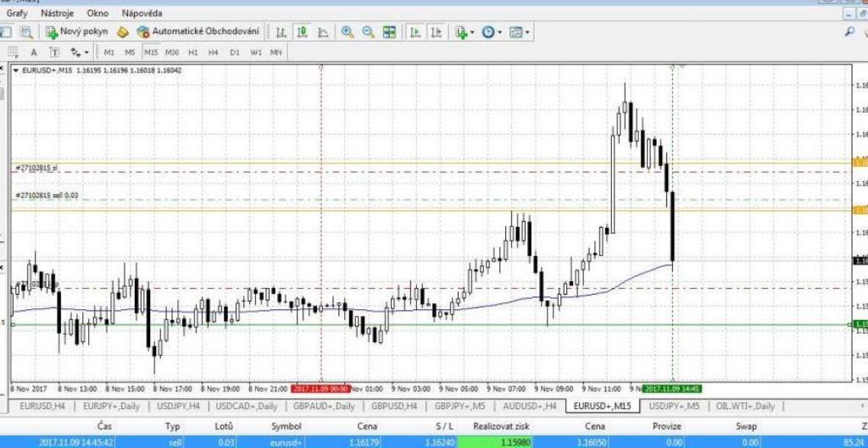The height and width of the screenshot is (448, 868).
Task: Switch timeframe to M5
Action: pyautogui.click(x=130, y=53)
